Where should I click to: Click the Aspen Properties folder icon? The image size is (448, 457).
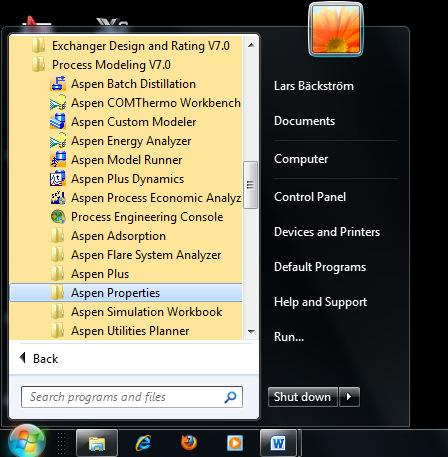(x=57, y=293)
